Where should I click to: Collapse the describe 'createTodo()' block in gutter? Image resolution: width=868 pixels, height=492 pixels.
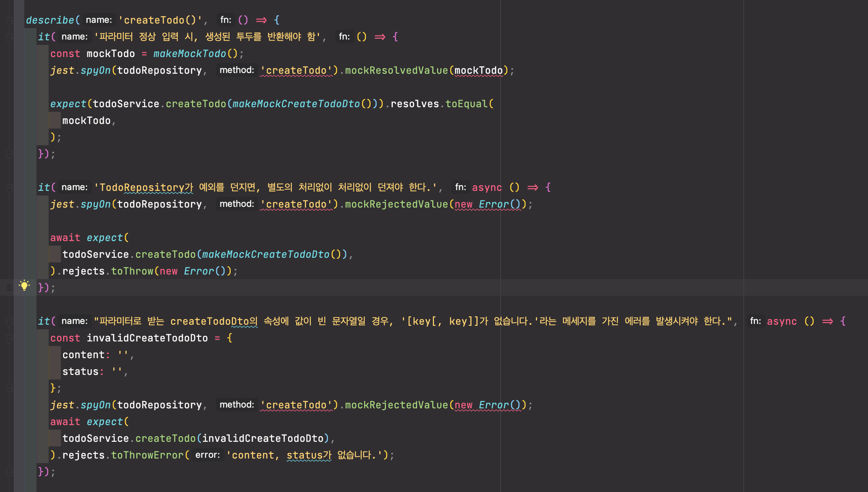[x=9, y=20]
